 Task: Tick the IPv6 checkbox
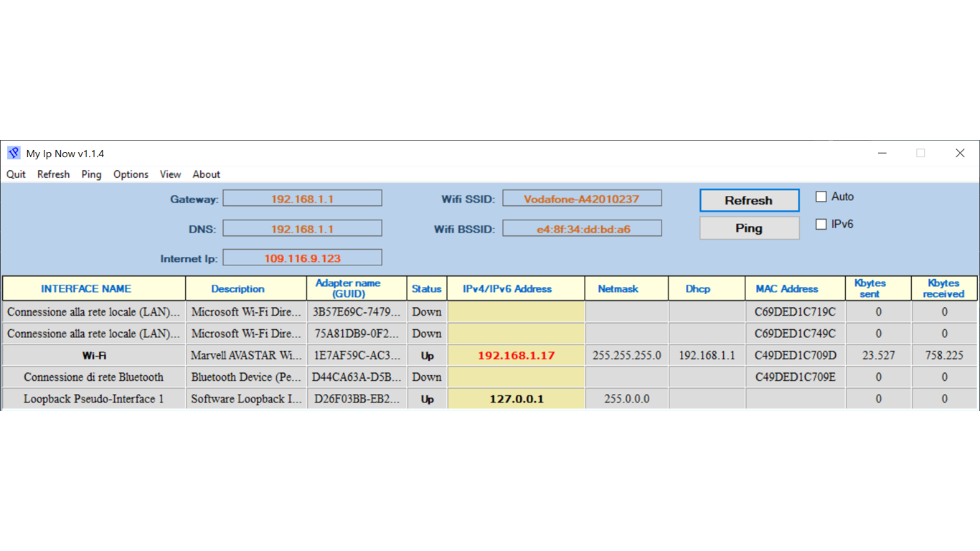pos(821,225)
